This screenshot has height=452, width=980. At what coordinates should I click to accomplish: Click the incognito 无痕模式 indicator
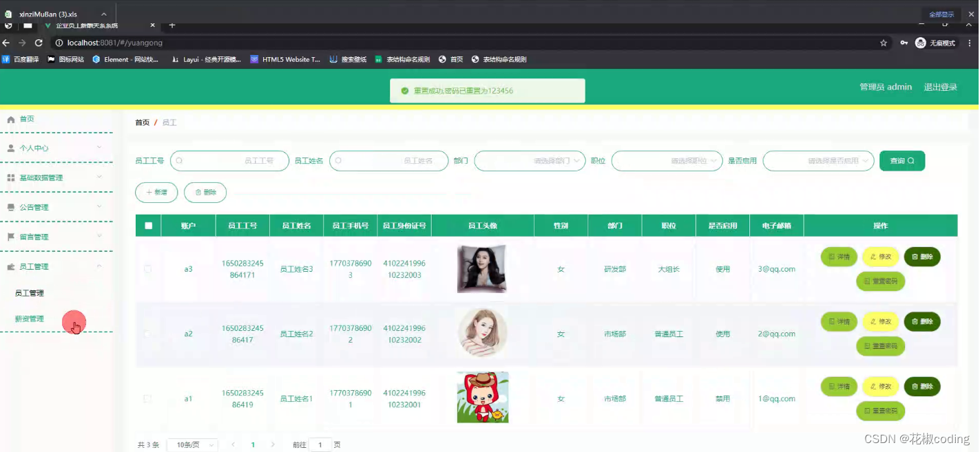pyautogui.click(x=936, y=43)
